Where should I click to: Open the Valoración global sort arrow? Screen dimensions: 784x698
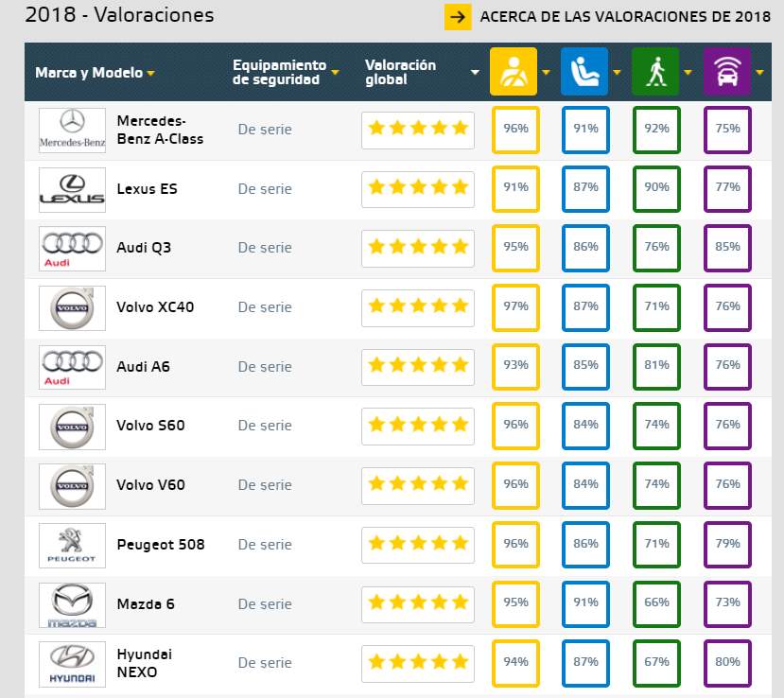(475, 73)
